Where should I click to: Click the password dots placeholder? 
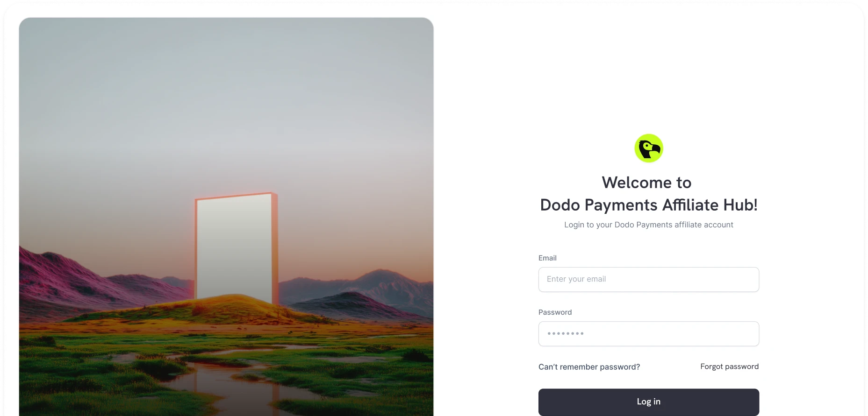[566, 333]
